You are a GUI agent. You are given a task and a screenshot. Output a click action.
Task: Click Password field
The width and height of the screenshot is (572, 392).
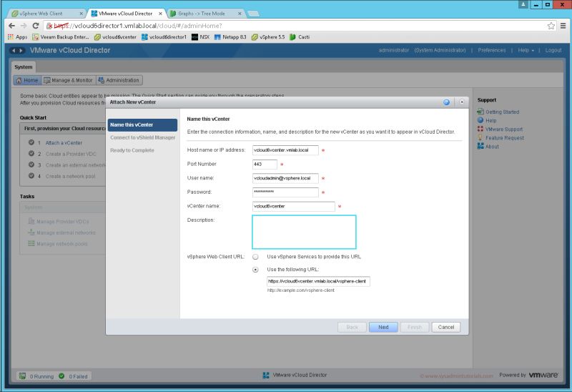pyautogui.click(x=285, y=192)
